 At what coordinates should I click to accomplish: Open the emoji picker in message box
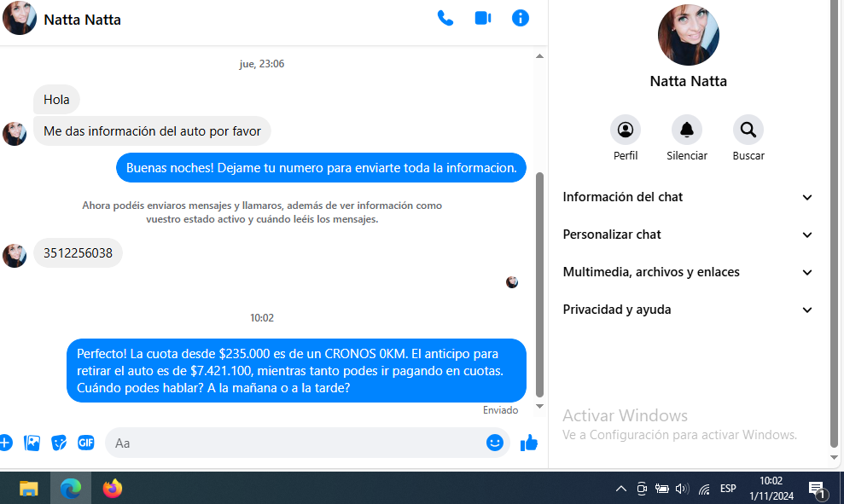tap(495, 443)
